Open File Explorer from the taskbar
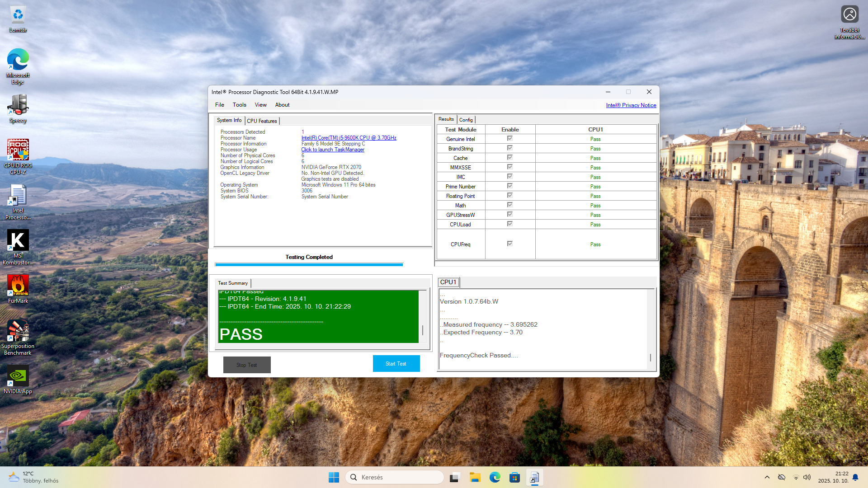The image size is (868, 488). coord(475,477)
